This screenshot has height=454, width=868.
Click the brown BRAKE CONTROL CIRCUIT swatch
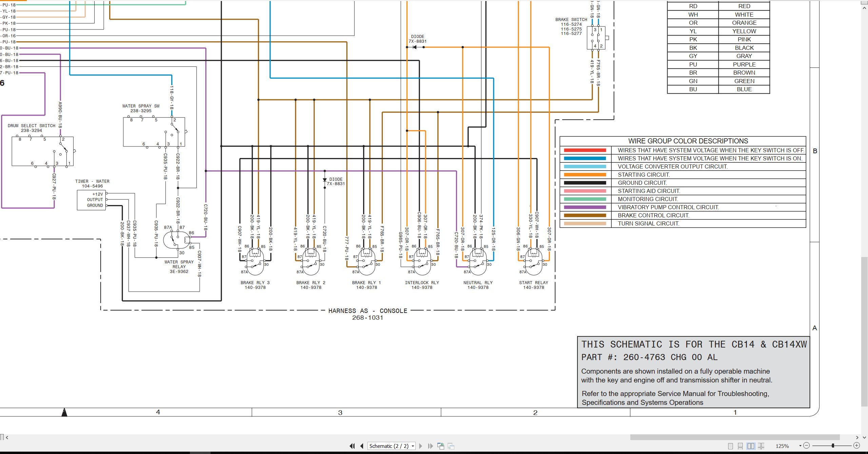click(585, 215)
